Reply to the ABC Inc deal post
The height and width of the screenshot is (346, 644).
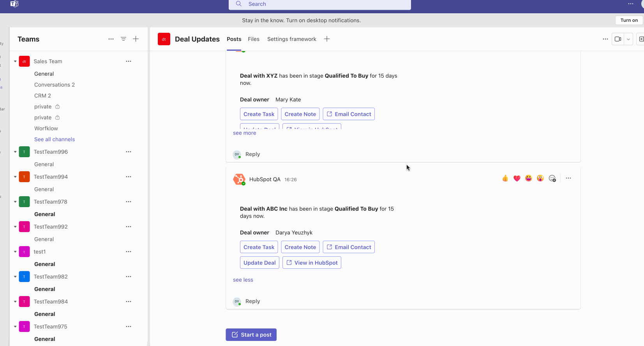[x=252, y=301]
